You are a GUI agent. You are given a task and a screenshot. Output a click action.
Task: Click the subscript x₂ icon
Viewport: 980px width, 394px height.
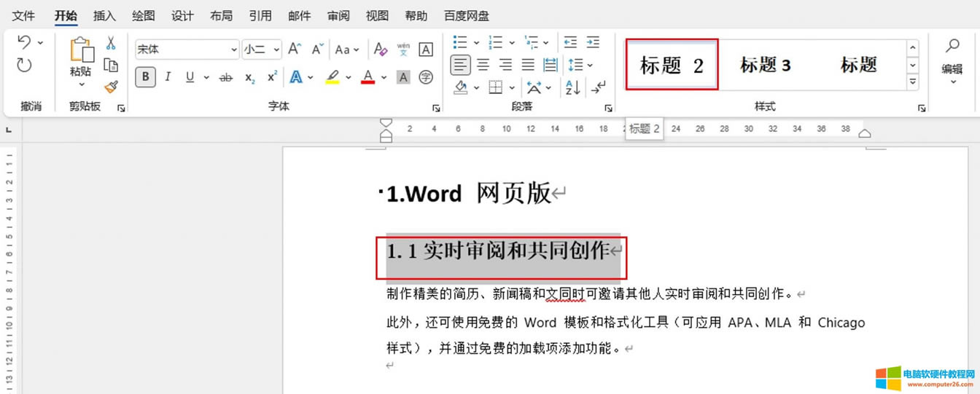[250, 77]
